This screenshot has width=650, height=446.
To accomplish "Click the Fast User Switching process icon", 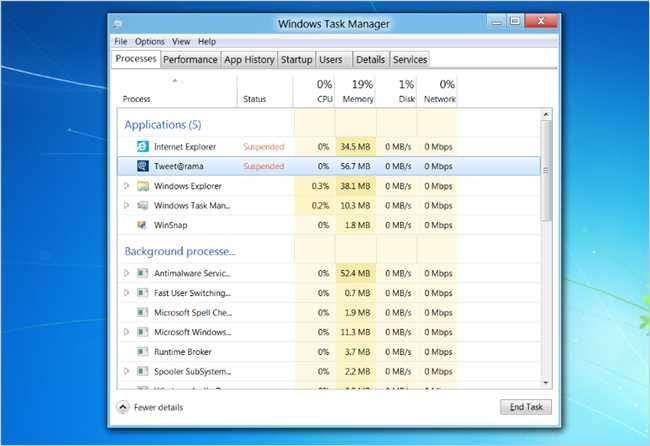I will pyautogui.click(x=142, y=293).
